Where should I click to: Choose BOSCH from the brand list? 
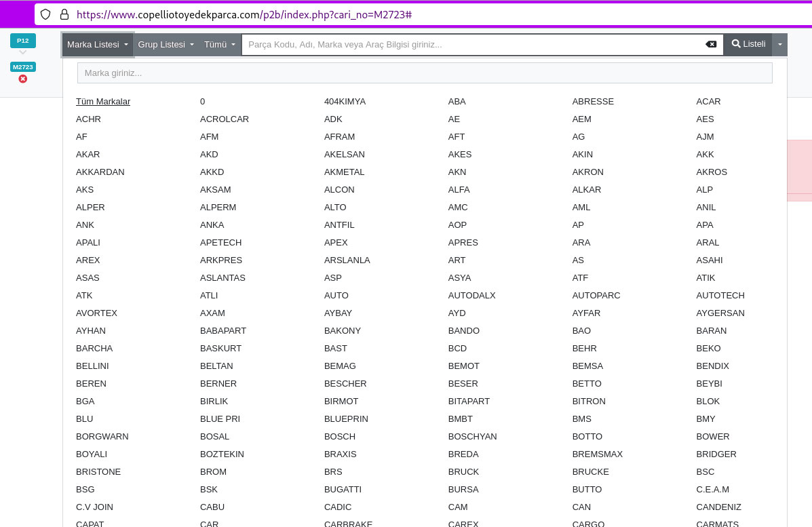(340, 436)
